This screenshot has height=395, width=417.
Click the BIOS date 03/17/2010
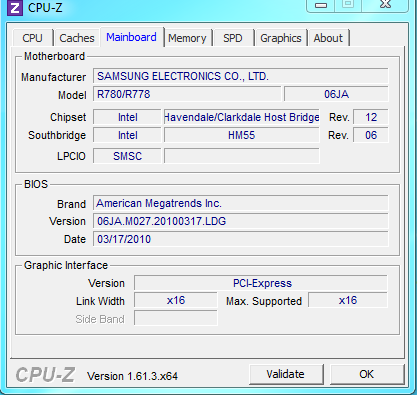point(241,239)
